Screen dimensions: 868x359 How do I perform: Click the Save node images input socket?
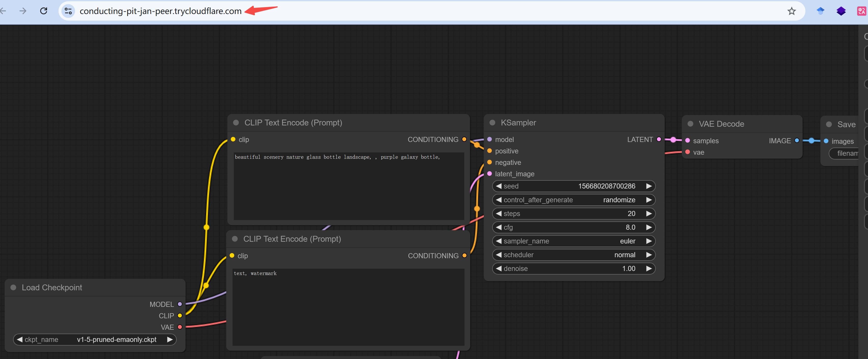pos(826,141)
